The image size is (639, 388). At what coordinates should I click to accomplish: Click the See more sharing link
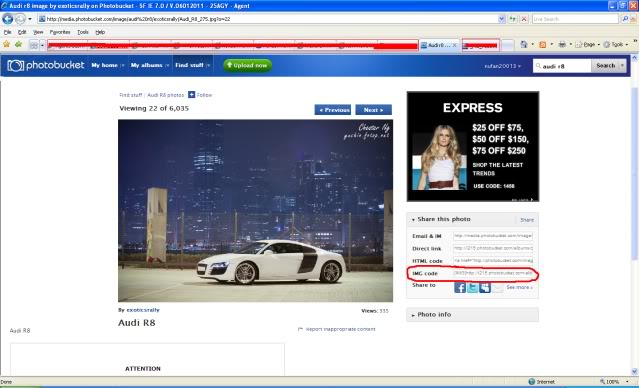519,287
